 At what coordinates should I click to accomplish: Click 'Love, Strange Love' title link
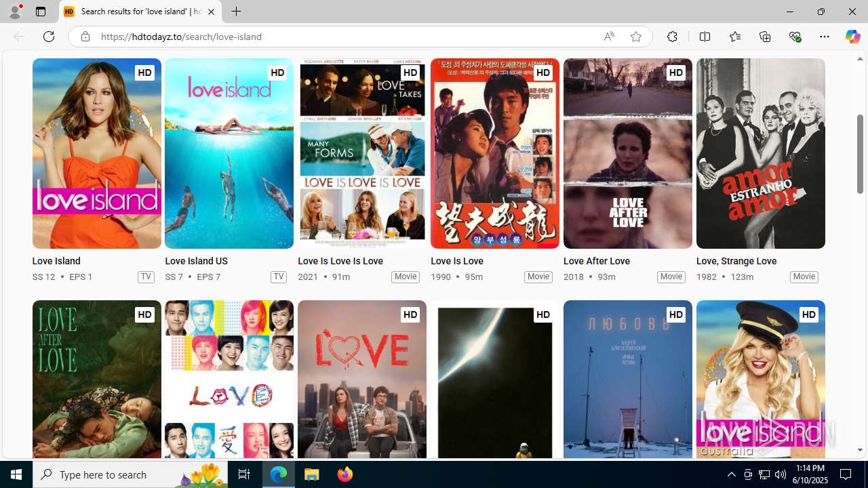(x=736, y=261)
